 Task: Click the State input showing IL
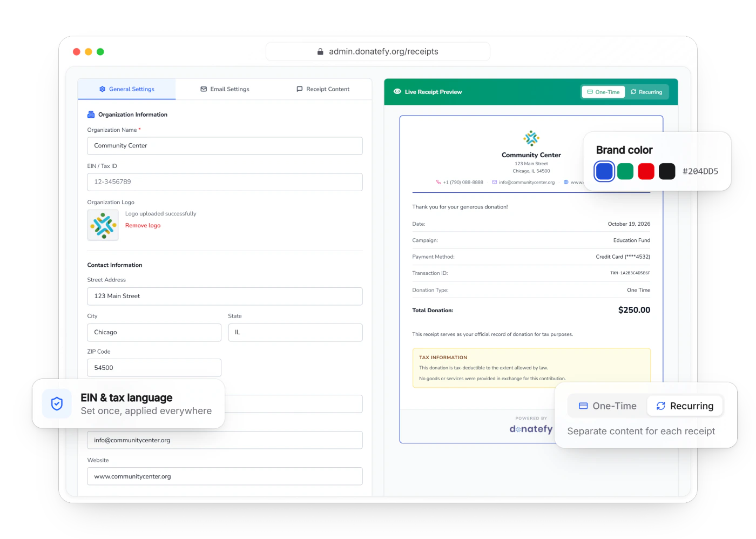click(x=295, y=333)
